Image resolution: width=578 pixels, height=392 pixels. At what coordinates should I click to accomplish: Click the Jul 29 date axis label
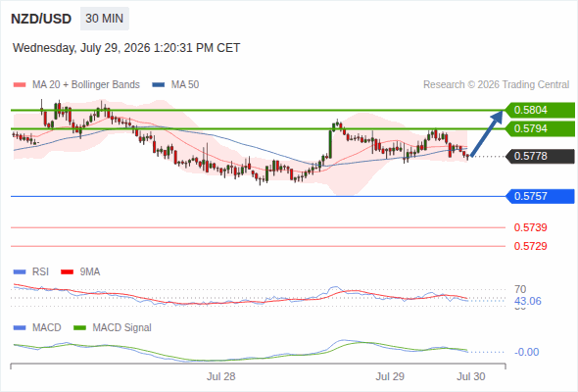pyautogui.click(x=390, y=376)
